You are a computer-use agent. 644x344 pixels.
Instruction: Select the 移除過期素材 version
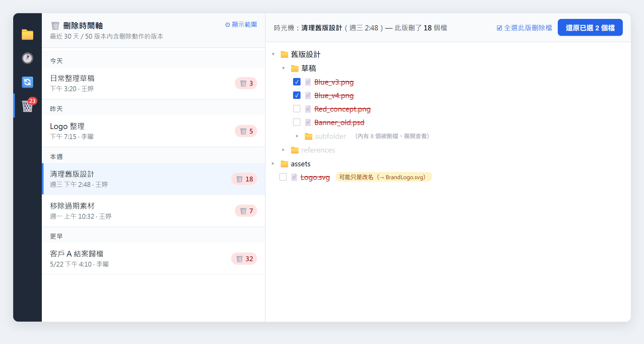pos(154,211)
